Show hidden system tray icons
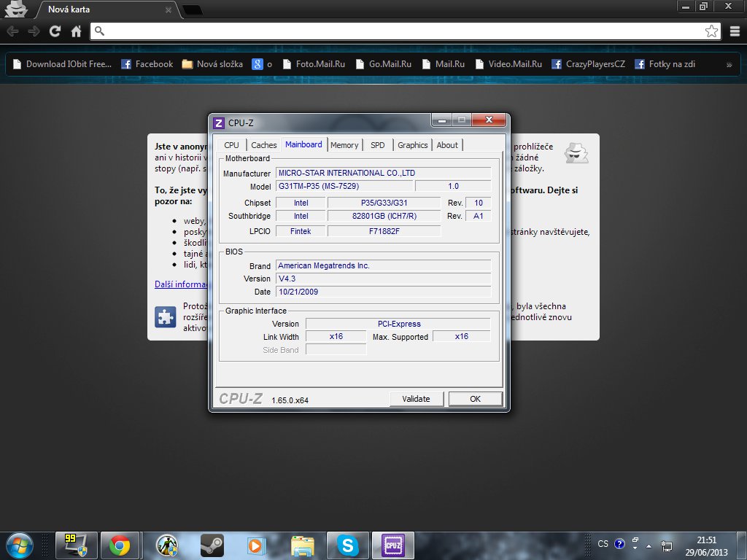747x560 pixels. pos(649,545)
